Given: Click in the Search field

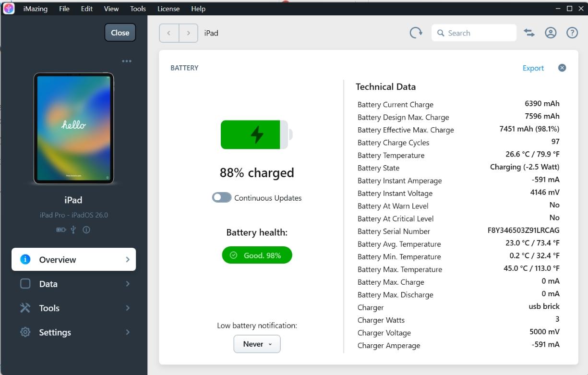Looking at the screenshot, I should 478,33.
